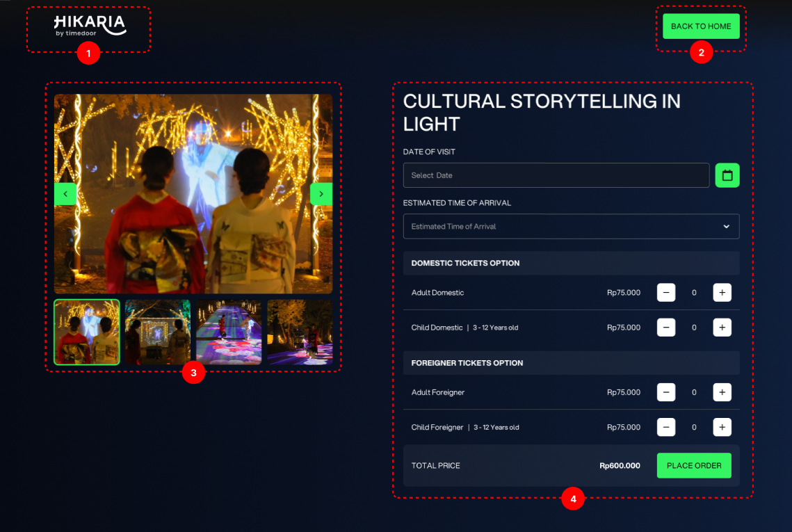792x532 pixels.
Task: Select the fourth thumbnail of night path
Action: [300, 332]
